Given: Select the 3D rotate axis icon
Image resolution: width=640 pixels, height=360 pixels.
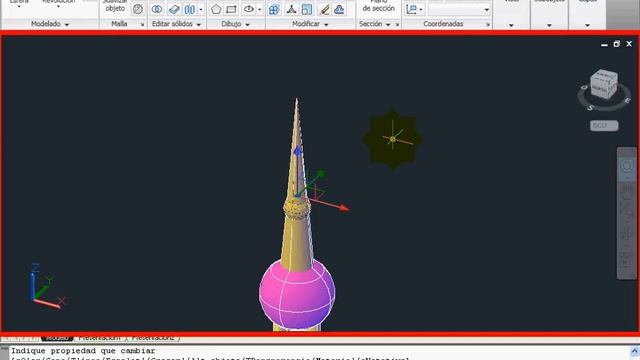Looking at the screenshot, I should [x=291, y=9].
